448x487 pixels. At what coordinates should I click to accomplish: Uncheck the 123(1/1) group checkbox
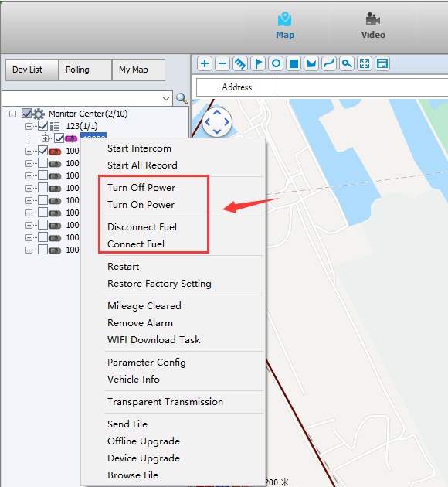42,126
